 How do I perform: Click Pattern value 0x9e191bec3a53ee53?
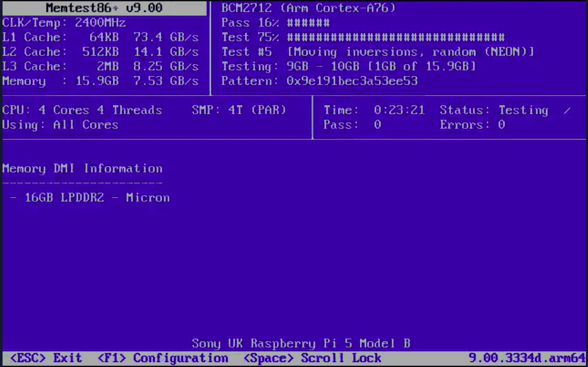pyautogui.click(x=352, y=81)
